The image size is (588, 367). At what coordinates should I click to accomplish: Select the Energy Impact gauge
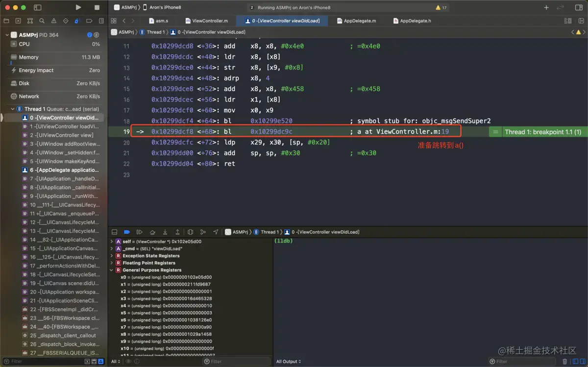(x=55, y=70)
